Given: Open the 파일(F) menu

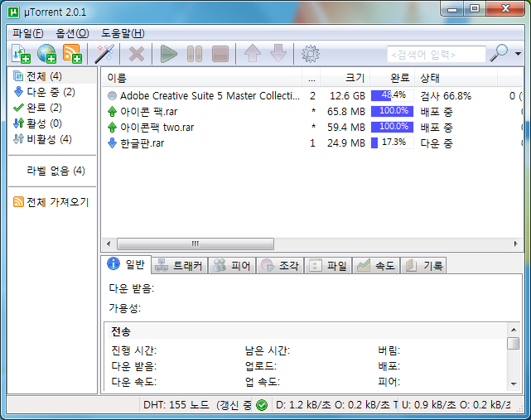Looking at the screenshot, I should click(28, 33).
